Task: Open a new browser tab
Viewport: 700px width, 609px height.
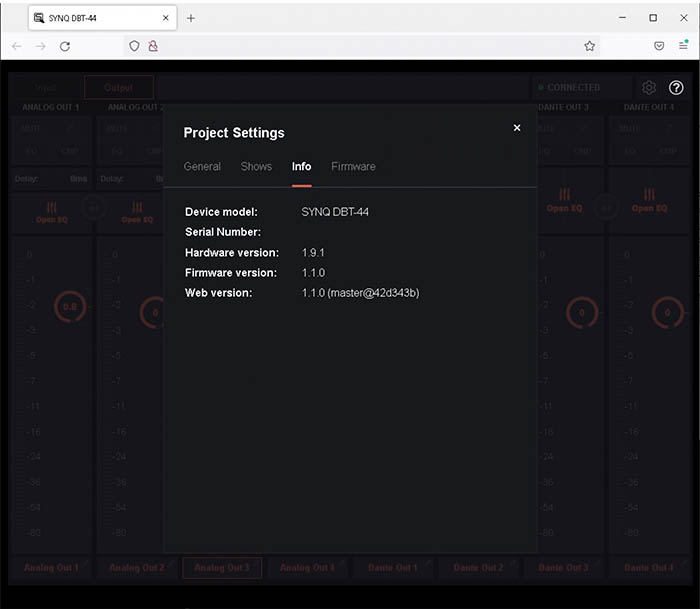Action: pyautogui.click(x=191, y=18)
